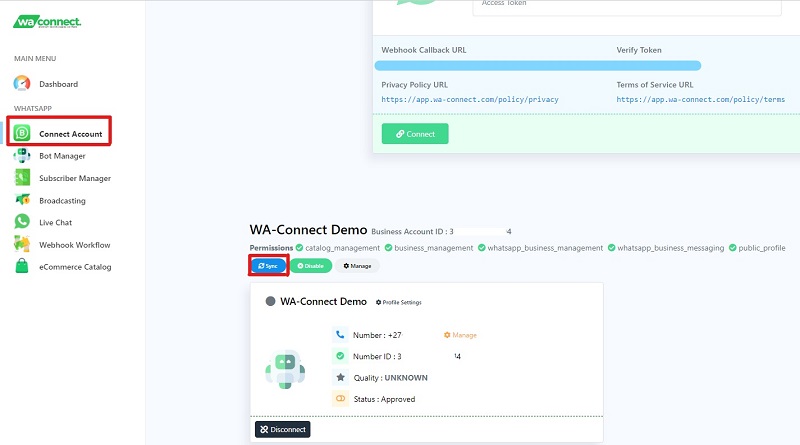Image resolution: width=800 pixels, height=445 pixels.
Task: Click the blue Webhook Callback URL bar
Action: (538, 65)
